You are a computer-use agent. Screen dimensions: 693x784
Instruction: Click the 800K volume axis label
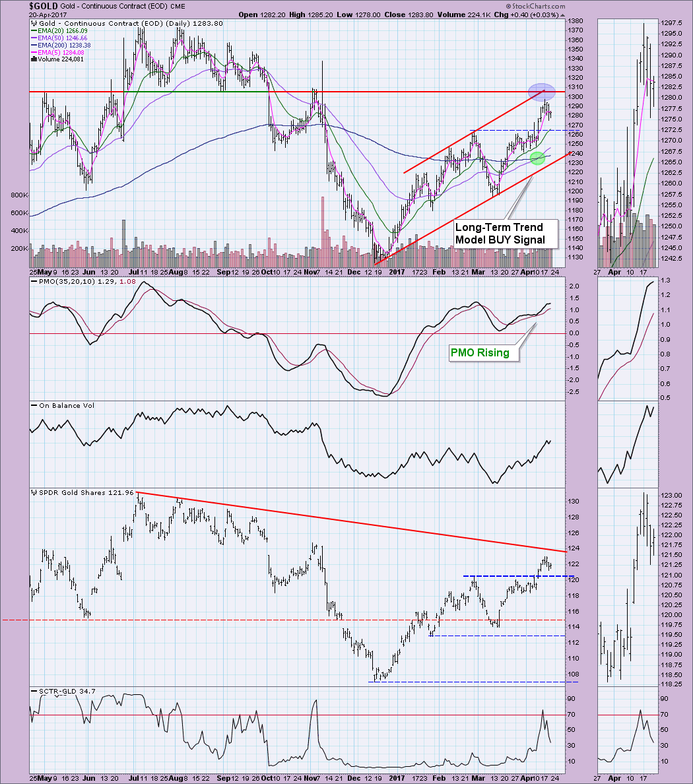[20, 195]
